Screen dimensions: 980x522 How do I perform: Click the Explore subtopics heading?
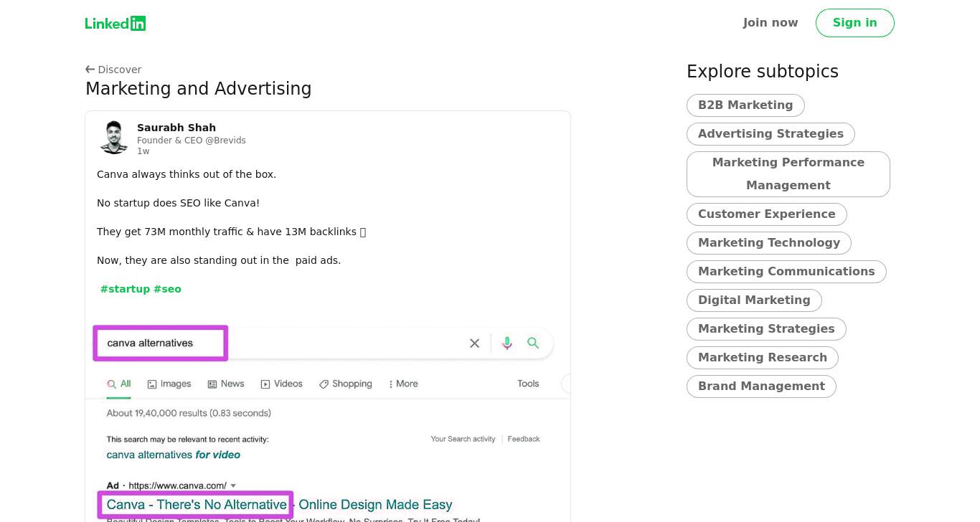763,72
